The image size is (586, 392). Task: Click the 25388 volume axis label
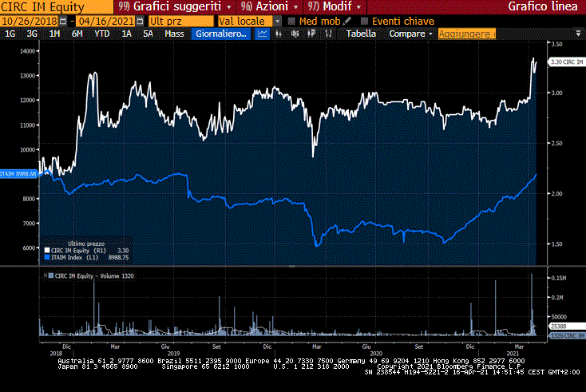pos(567,327)
